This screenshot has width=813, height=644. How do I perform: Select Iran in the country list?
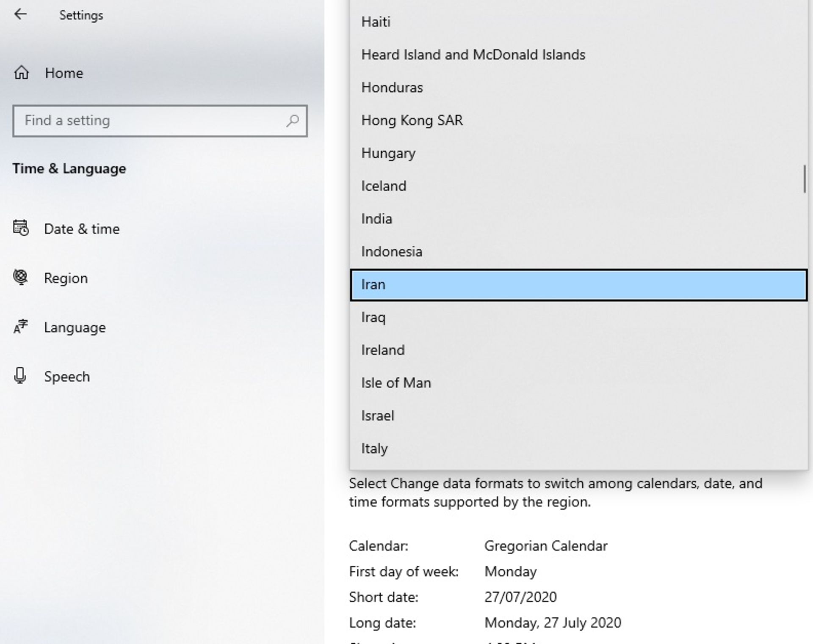click(x=578, y=285)
